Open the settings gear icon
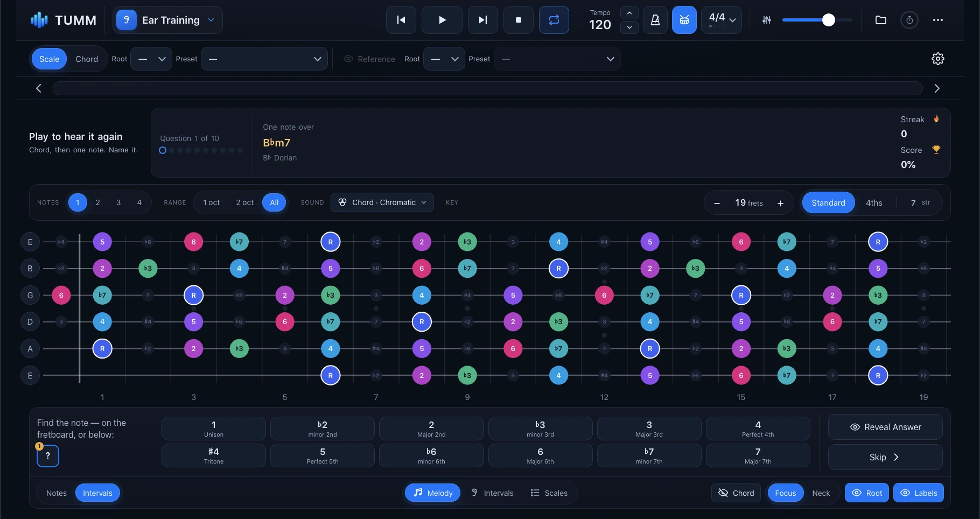 (938, 59)
